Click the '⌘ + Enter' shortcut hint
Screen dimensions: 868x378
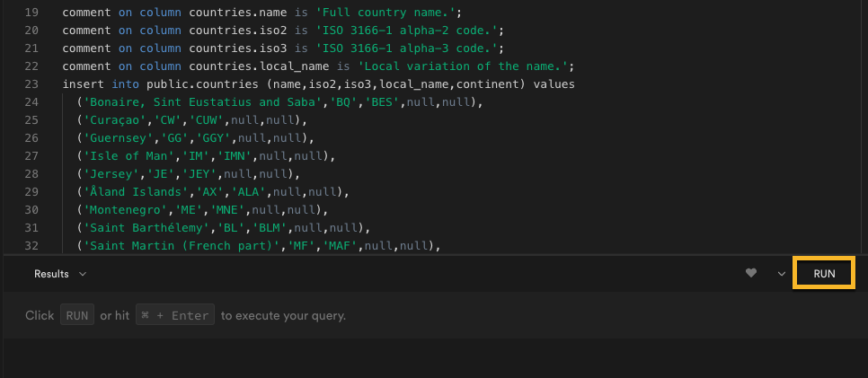coord(175,315)
